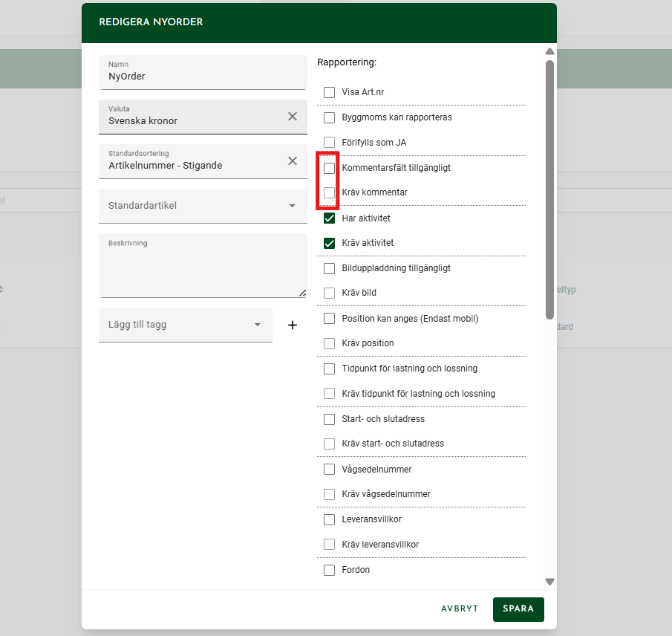Click the SPARA button to save

point(518,609)
